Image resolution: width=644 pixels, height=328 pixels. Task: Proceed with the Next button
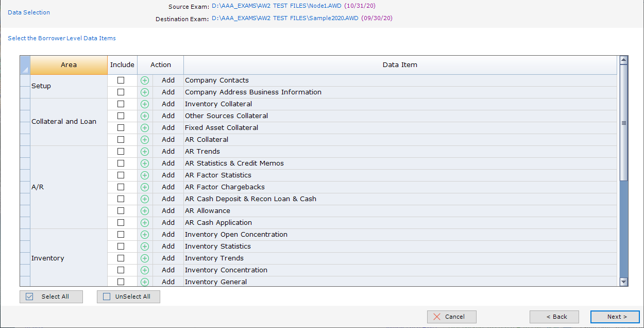(615, 317)
